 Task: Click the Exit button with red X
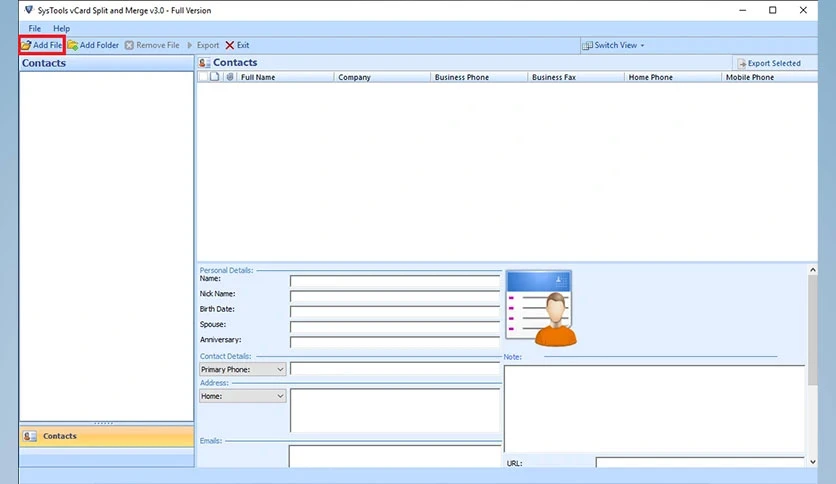pyautogui.click(x=237, y=45)
